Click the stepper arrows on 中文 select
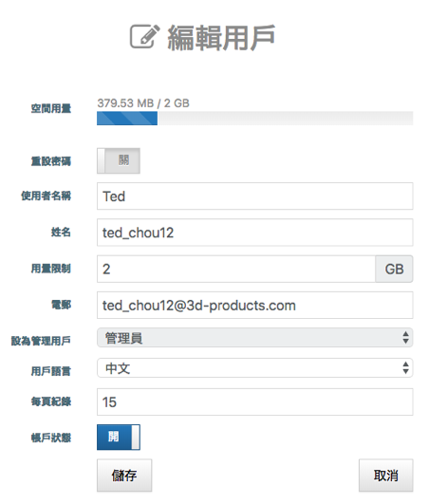 [405, 368]
